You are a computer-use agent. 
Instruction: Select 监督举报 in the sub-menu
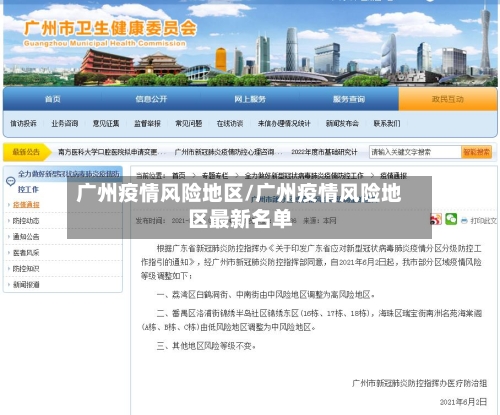147,123
